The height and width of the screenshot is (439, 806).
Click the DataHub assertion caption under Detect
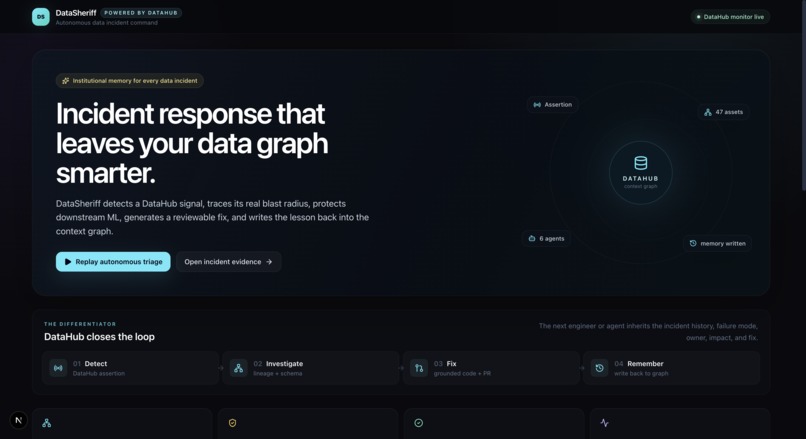pyautogui.click(x=99, y=374)
